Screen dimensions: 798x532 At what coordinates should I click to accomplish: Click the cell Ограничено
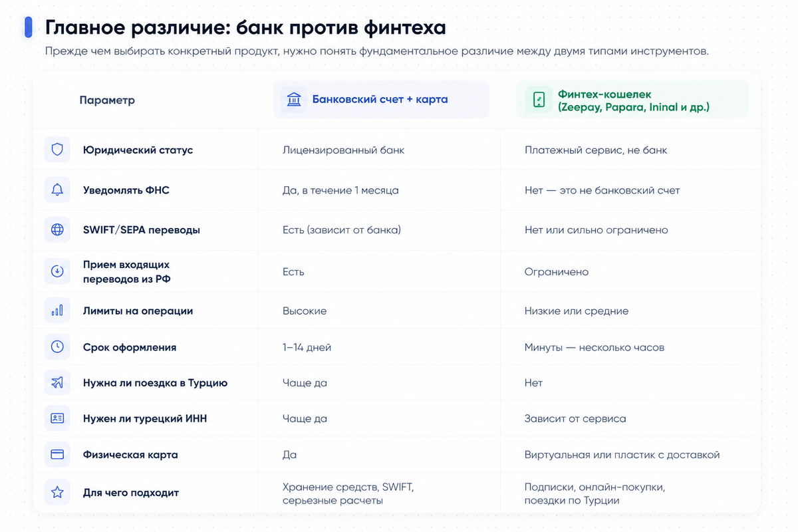pyautogui.click(x=557, y=272)
